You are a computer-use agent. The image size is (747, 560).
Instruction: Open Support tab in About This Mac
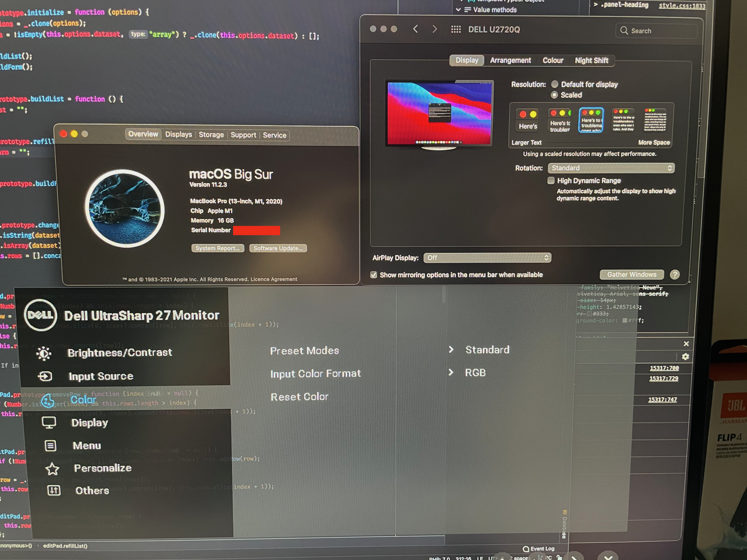(x=243, y=135)
